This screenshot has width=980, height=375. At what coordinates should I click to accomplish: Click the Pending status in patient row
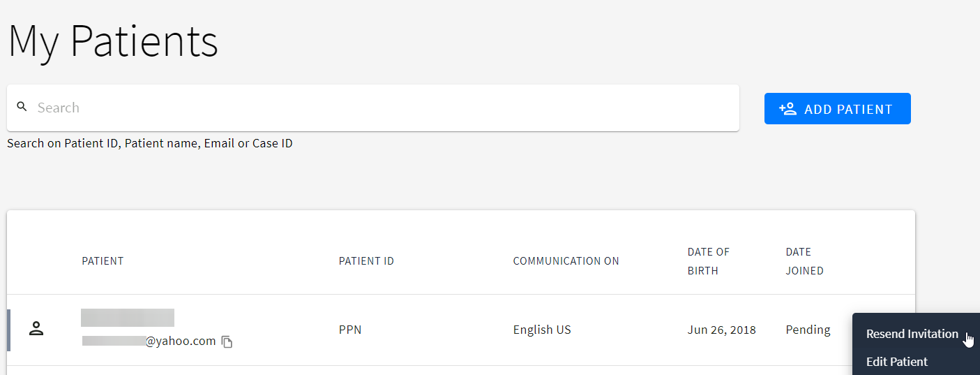point(808,330)
